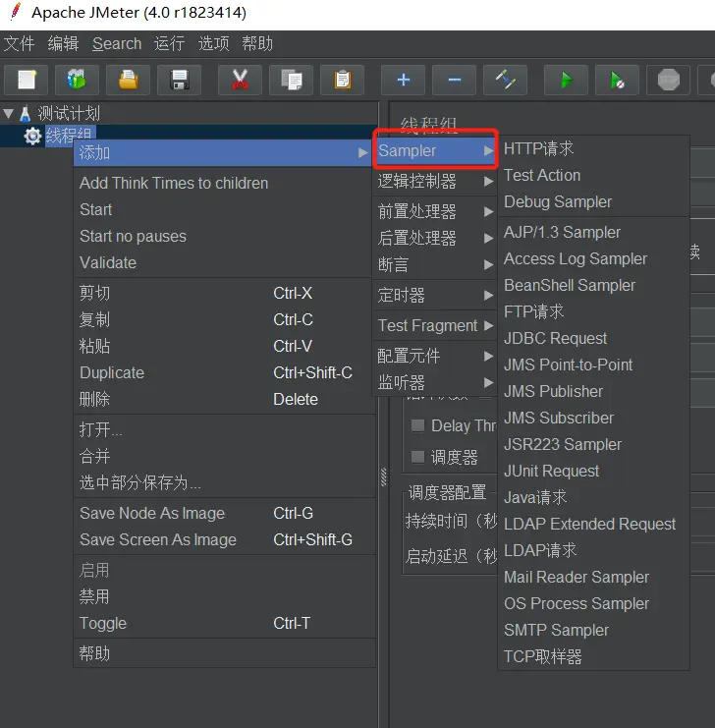Click the green Start run icon
Viewport: 715px width, 728px height.
pyautogui.click(x=567, y=80)
